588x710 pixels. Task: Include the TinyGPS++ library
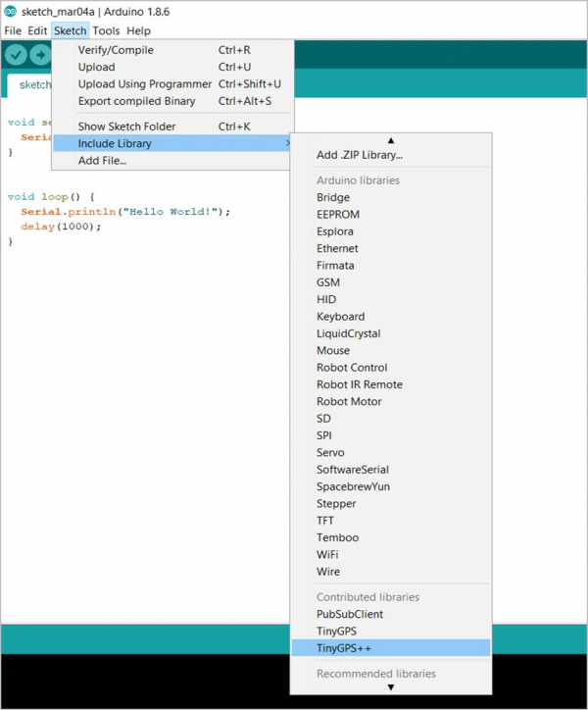click(391, 648)
